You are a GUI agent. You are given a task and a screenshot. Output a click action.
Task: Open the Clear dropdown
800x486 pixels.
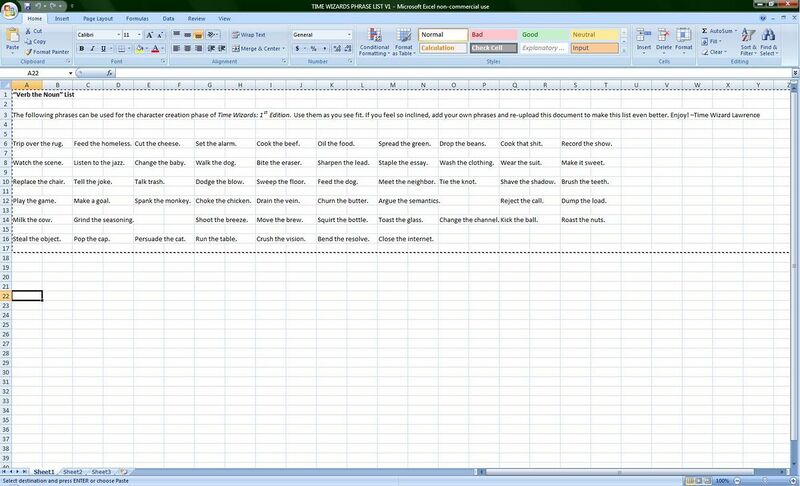pyautogui.click(x=712, y=52)
